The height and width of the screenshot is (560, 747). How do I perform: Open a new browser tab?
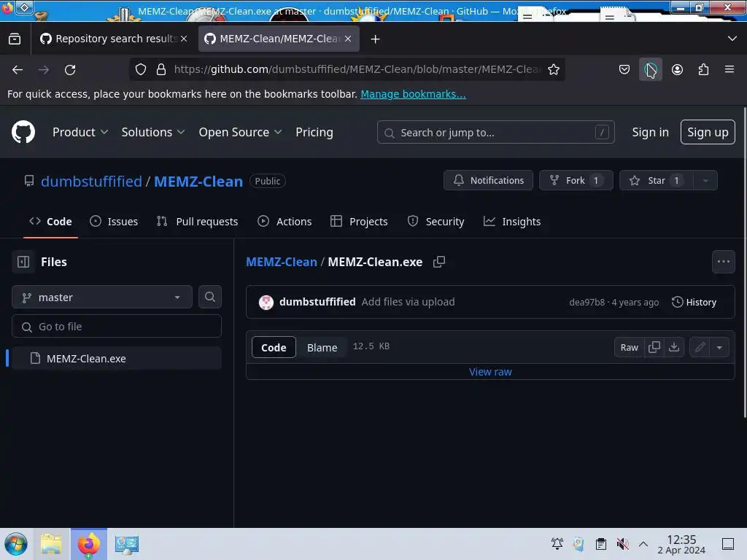[x=376, y=39]
